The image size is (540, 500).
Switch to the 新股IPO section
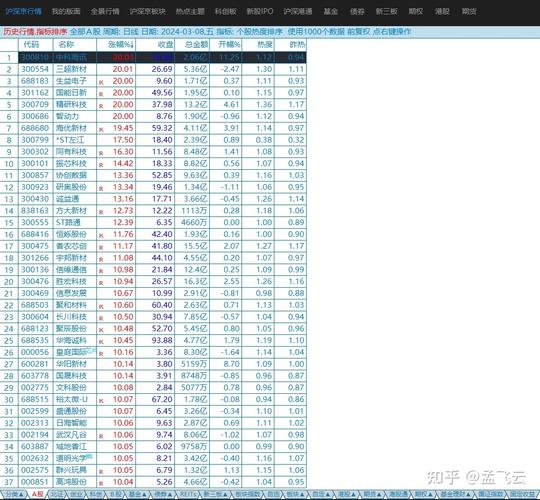(260, 11)
